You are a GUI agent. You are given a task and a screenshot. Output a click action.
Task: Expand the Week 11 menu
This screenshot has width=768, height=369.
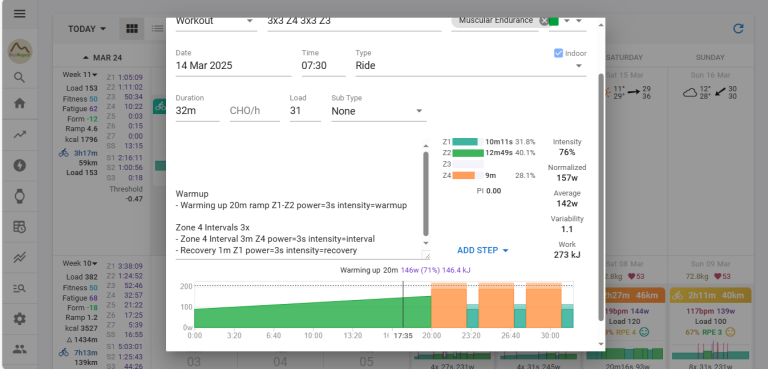[80, 75]
